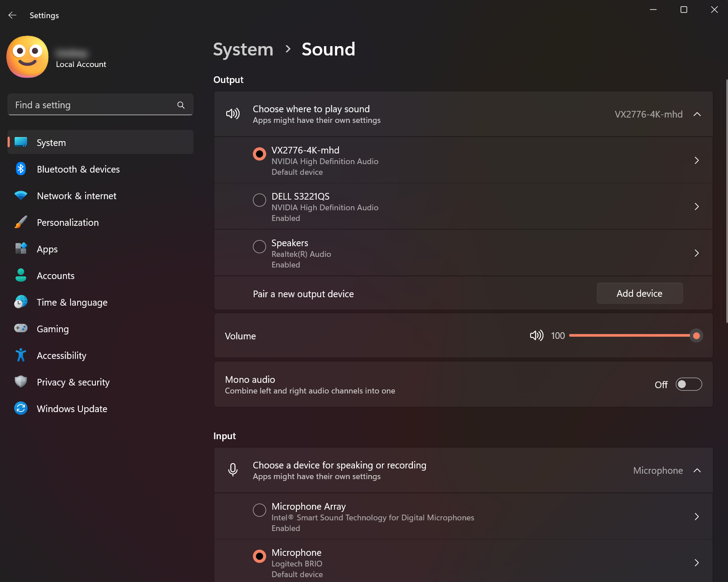
Task: Click the volume speaker icon
Action: pyautogui.click(x=536, y=336)
